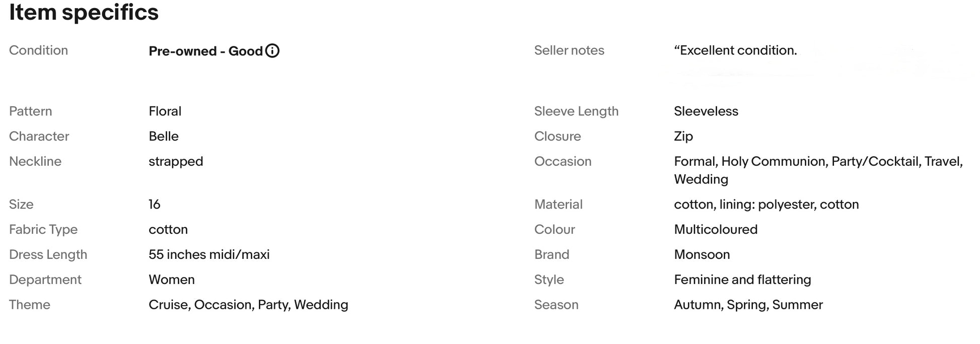Click the Sleeveless sleeve length value
This screenshot has width=980, height=344.
pyautogui.click(x=706, y=111)
